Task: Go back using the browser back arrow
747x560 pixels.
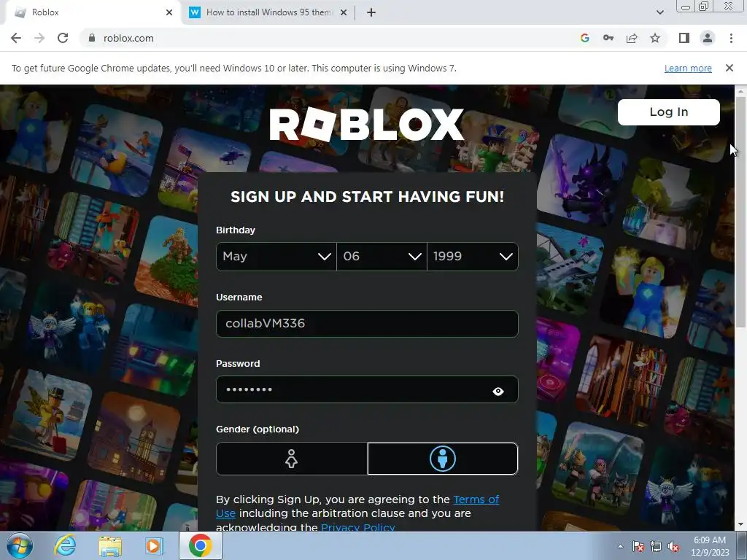Action: coord(16,38)
